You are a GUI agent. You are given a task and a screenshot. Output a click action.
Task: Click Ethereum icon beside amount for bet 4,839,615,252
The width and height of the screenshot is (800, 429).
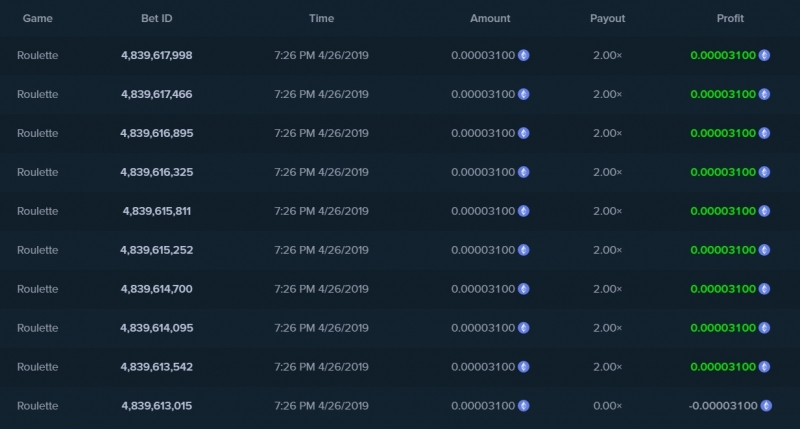(x=523, y=250)
